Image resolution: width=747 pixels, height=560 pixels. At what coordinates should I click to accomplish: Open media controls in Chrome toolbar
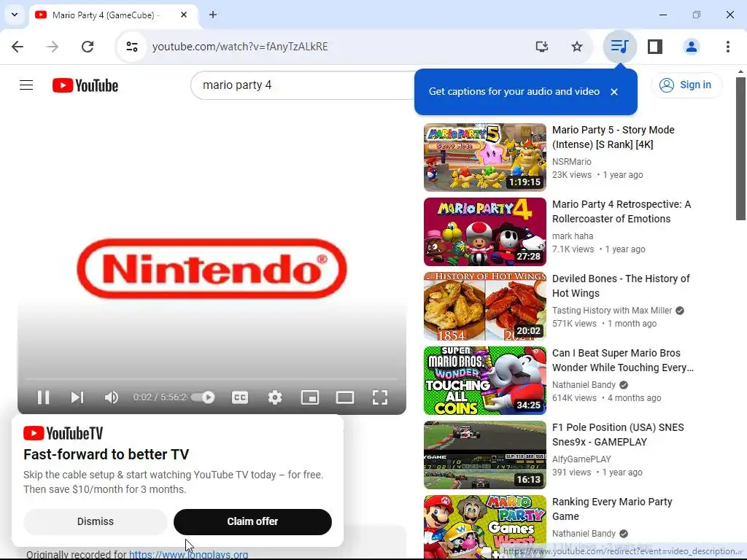(620, 46)
